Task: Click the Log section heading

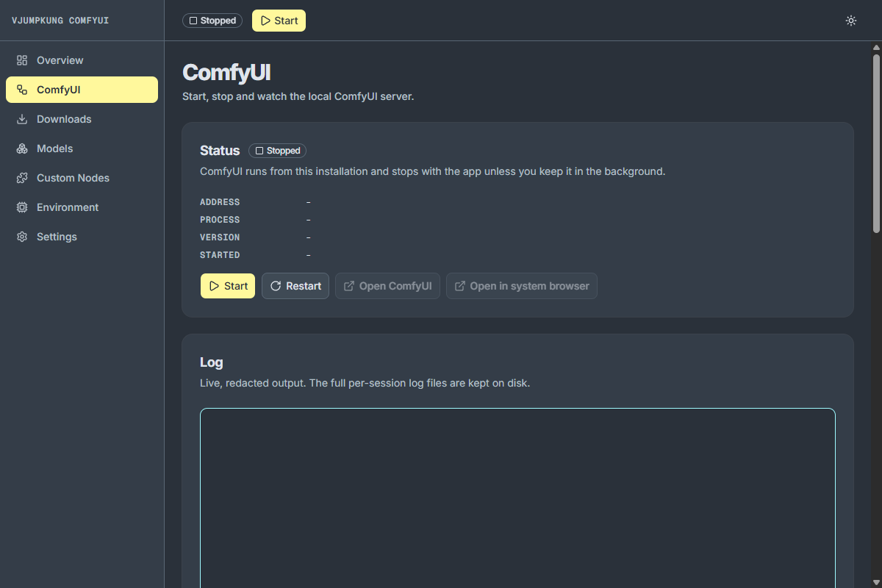Action: pyautogui.click(x=212, y=362)
